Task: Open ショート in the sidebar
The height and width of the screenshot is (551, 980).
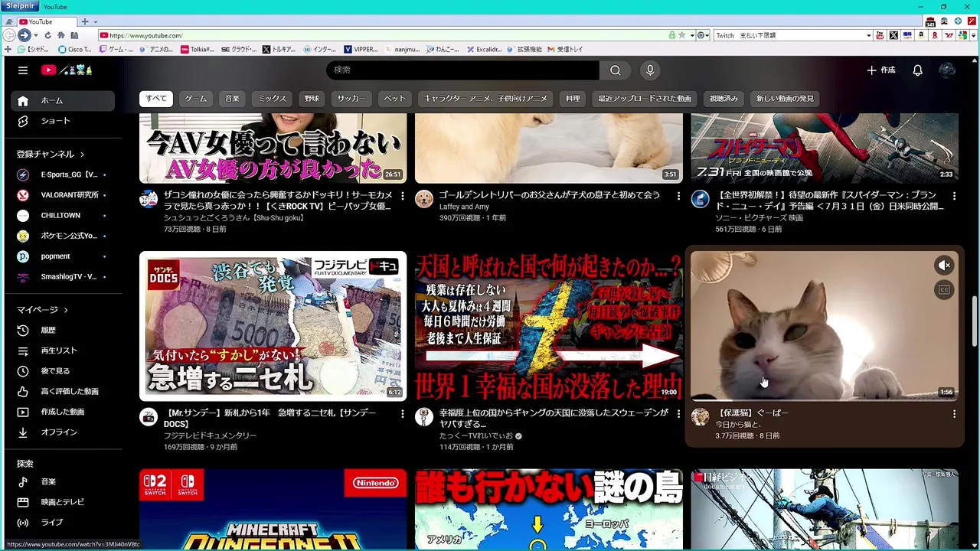Action: pos(62,121)
